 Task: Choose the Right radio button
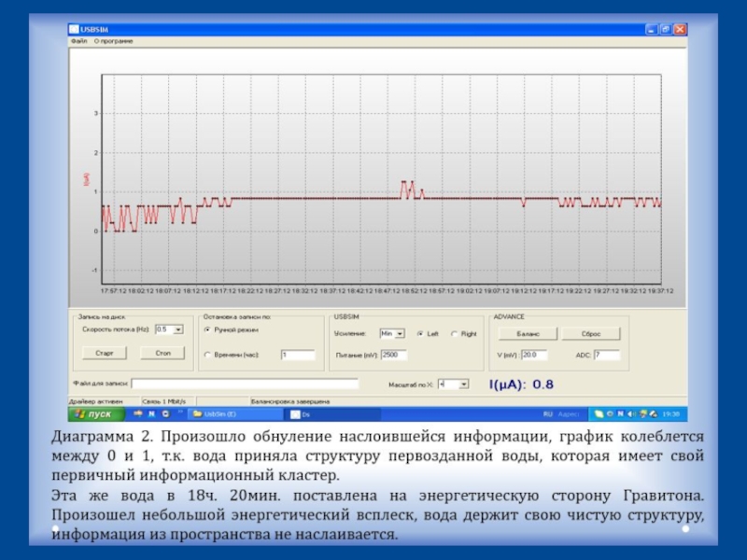point(455,333)
